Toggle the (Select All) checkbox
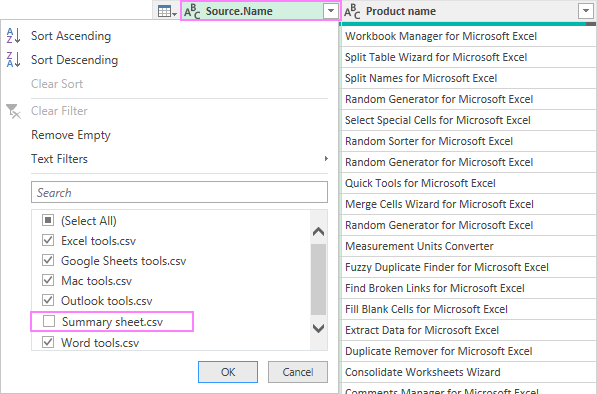597x394 pixels. [x=48, y=220]
